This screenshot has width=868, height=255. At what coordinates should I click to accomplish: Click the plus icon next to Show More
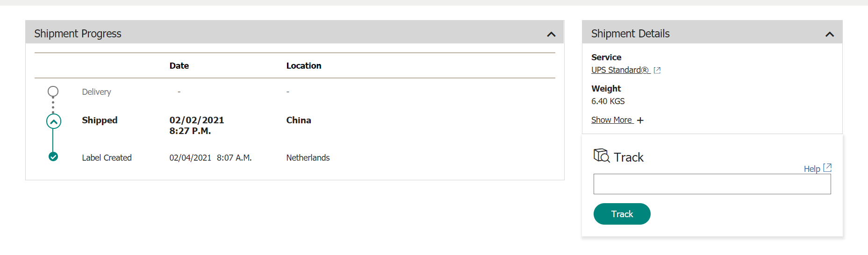coord(640,120)
